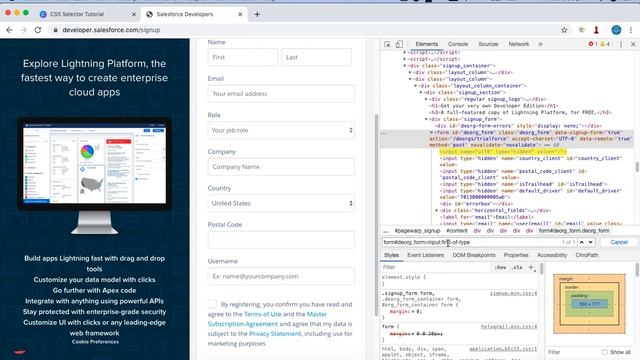Click the red extension icon in toolbar
The height and width of the screenshot is (360, 640).
pyautogui.click(x=596, y=30)
